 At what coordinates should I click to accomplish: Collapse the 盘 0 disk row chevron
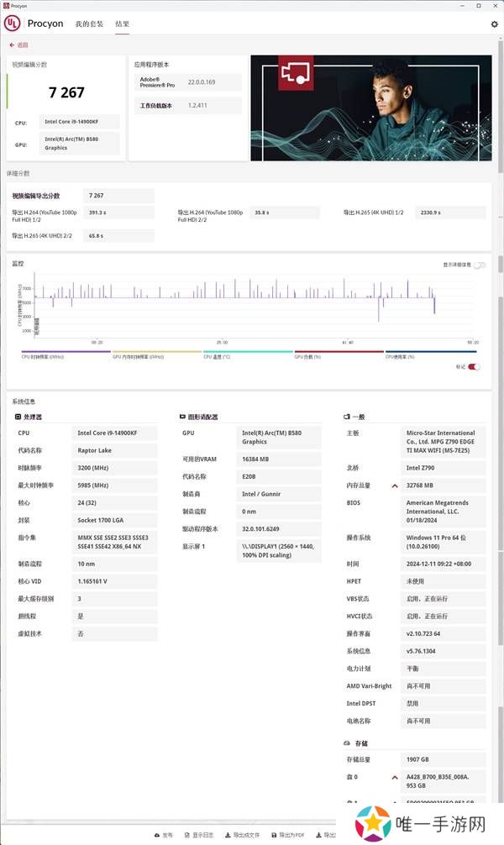[x=395, y=777]
